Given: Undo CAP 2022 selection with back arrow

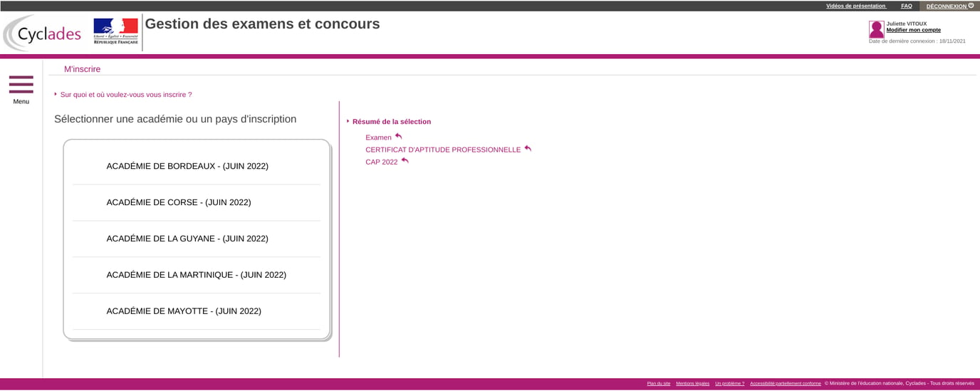Looking at the screenshot, I should 405,161.
